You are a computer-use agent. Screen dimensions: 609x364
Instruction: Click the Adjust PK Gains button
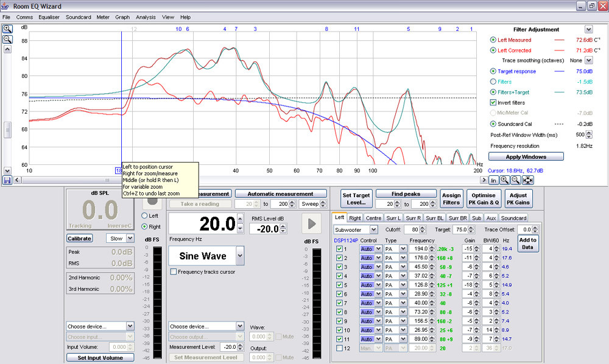coord(518,198)
